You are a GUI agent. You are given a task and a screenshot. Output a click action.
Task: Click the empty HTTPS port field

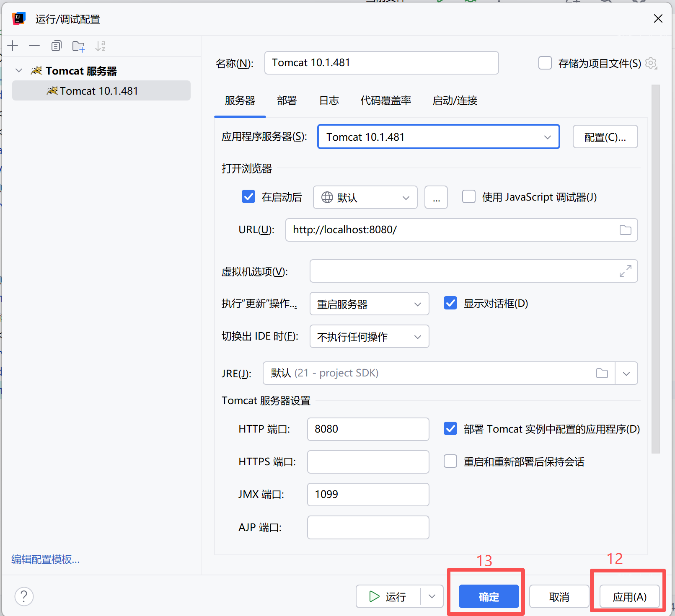pos(368,462)
